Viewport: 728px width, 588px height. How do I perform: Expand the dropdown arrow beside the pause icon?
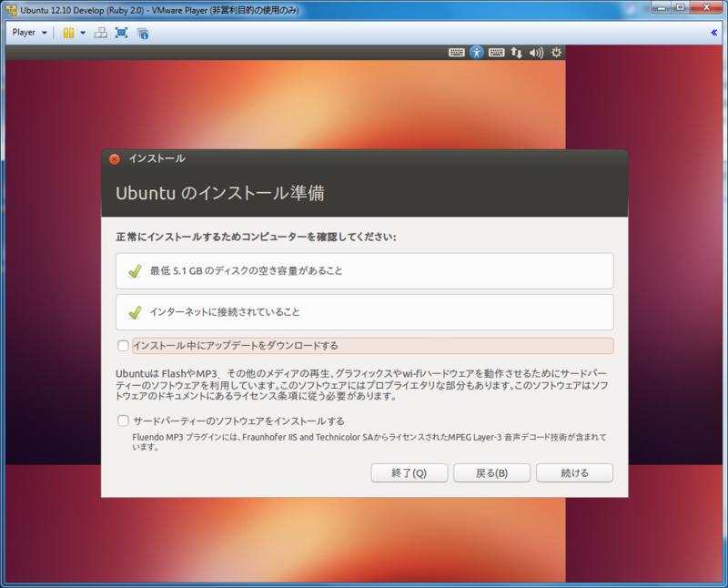(x=83, y=33)
